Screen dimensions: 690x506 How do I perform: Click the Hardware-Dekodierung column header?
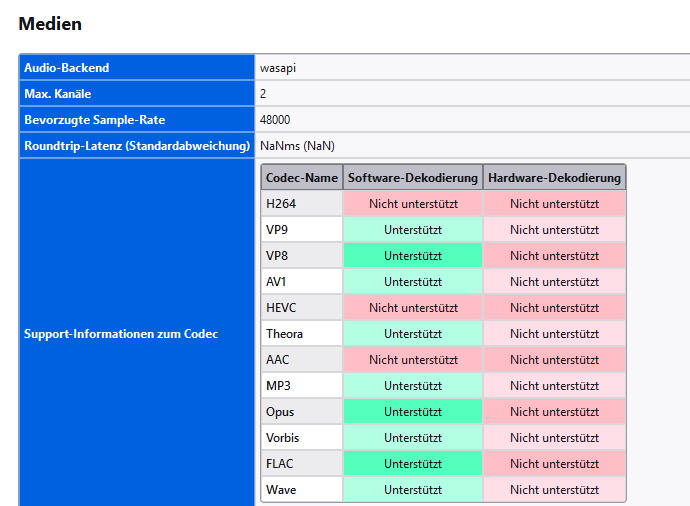point(554,178)
